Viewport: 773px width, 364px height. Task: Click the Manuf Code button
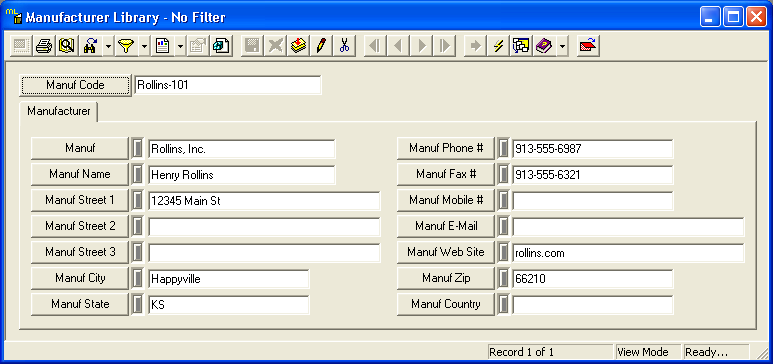tap(75, 85)
